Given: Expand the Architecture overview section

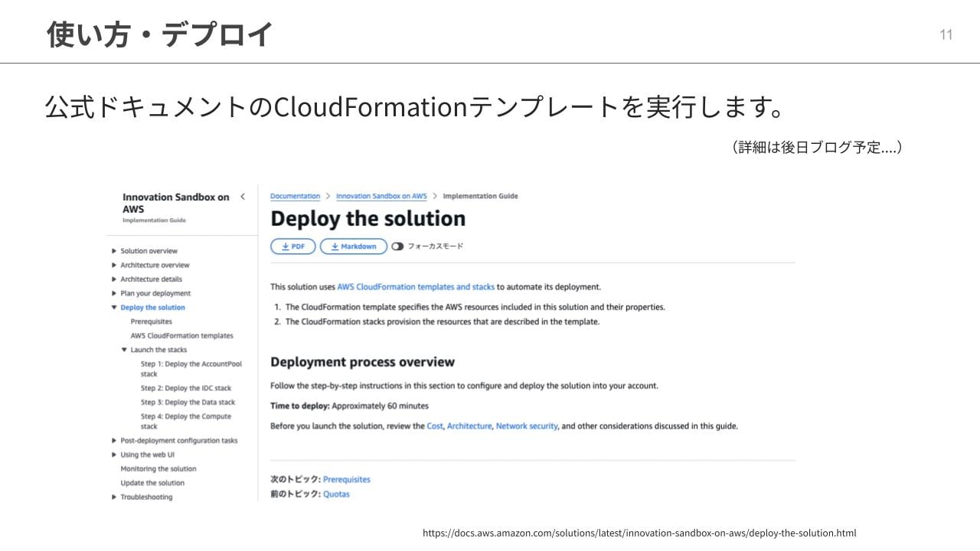Looking at the screenshot, I should coord(114,265).
